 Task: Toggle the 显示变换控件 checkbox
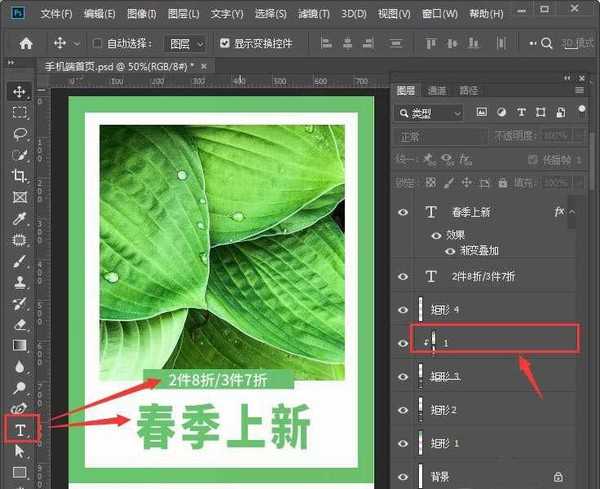tap(224, 44)
